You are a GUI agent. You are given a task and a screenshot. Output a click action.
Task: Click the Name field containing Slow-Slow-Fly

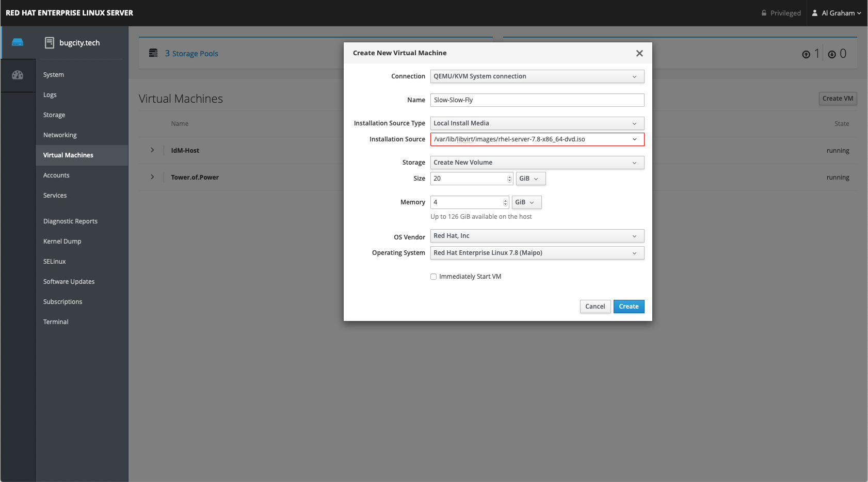(537, 100)
